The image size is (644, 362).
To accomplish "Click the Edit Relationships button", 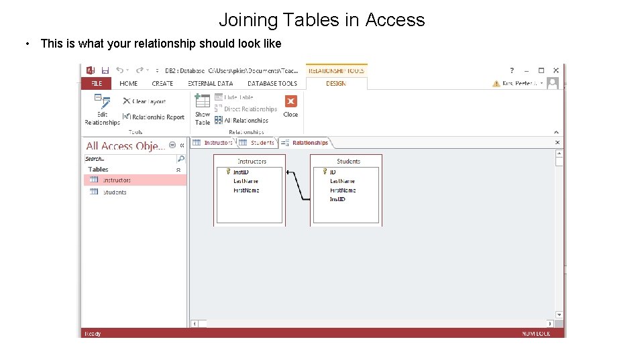I will pos(102,109).
